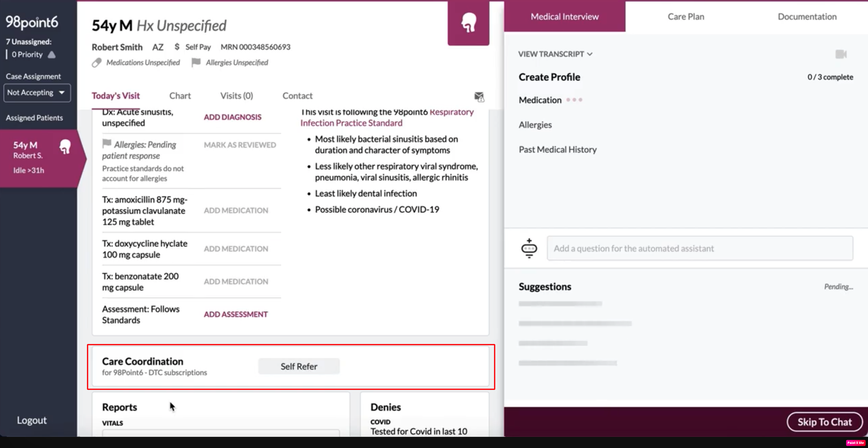Click Past Medical History under Create Profile

(x=558, y=150)
